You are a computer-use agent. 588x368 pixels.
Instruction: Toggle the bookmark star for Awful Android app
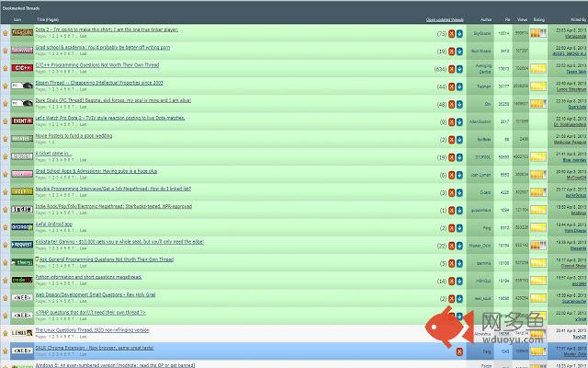click(x=5, y=227)
